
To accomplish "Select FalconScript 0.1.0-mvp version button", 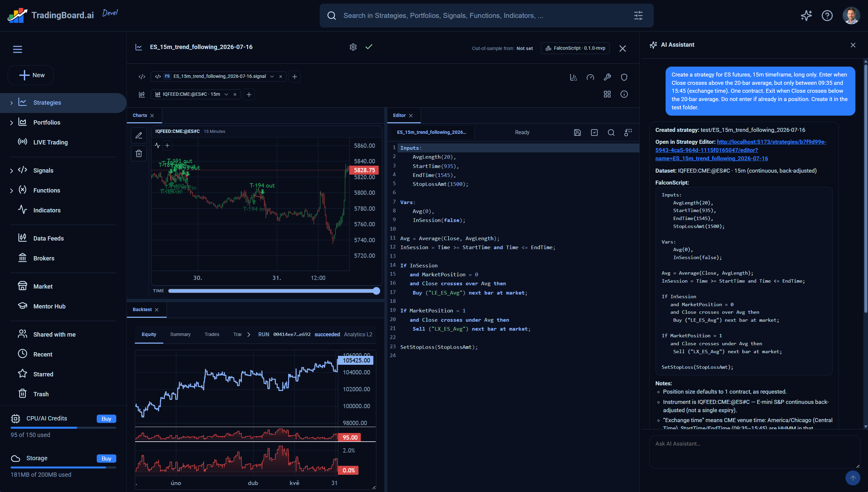I will point(575,48).
